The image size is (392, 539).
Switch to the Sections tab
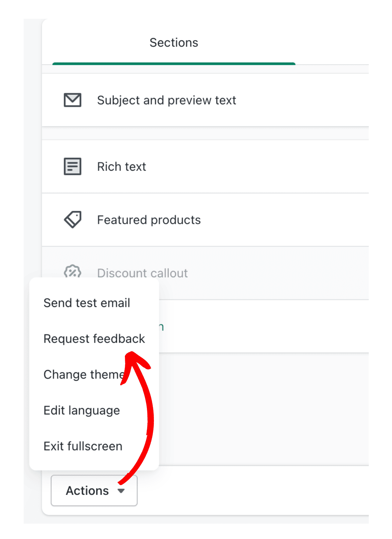coord(174,43)
